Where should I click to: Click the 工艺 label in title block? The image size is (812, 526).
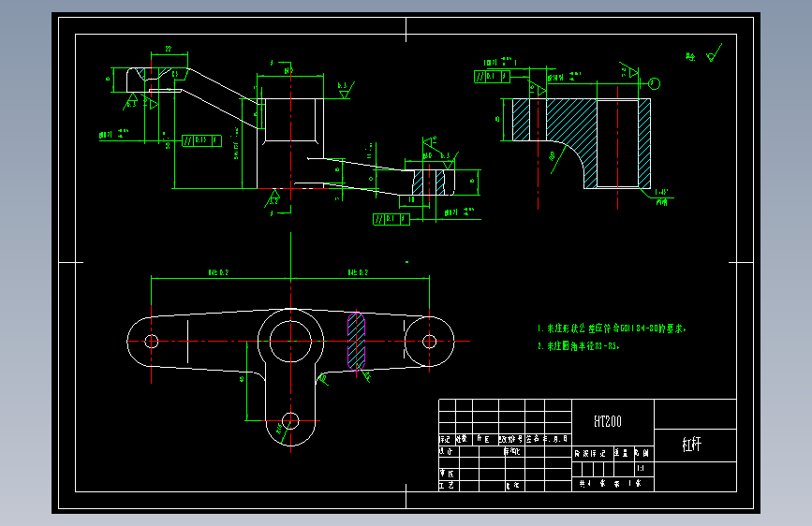pos(447,486)
